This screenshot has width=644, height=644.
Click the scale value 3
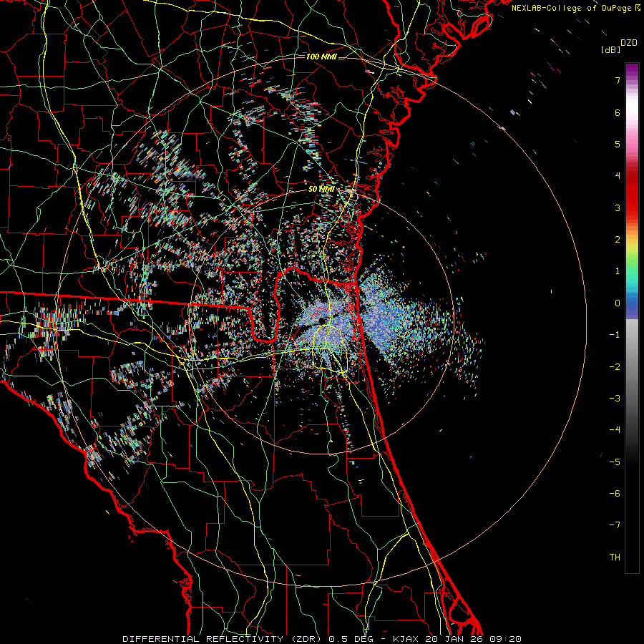(618, 208)
